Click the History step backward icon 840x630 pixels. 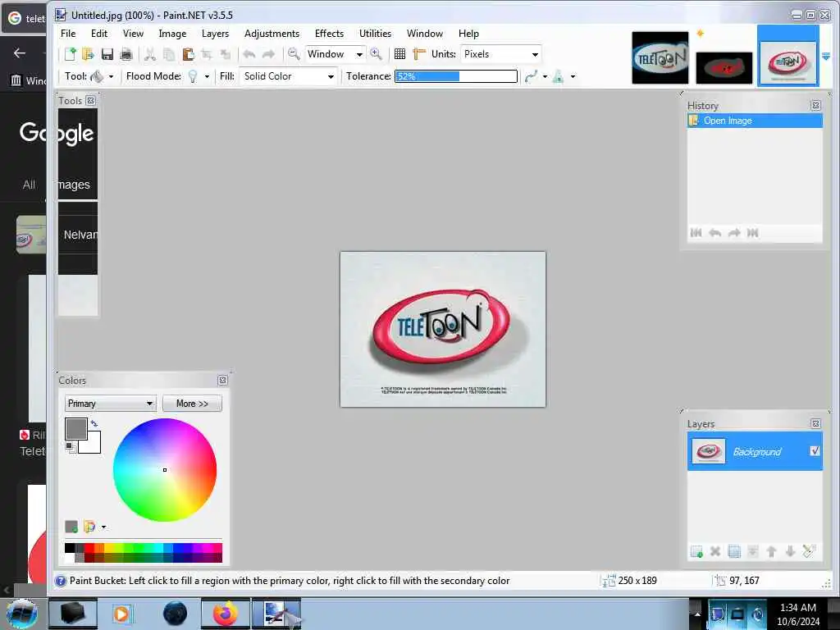pyautogui.click(x=714, y=232)
